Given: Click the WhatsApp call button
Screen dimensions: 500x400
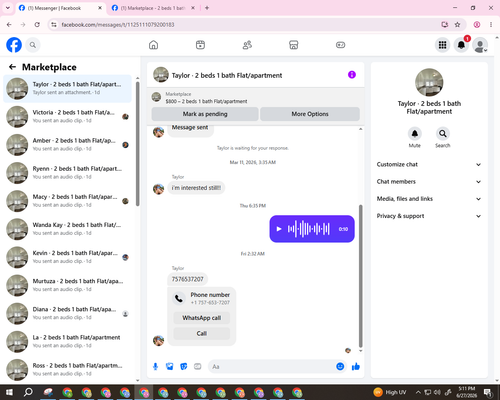Looking at the screenshot, I should click(202, 318).
